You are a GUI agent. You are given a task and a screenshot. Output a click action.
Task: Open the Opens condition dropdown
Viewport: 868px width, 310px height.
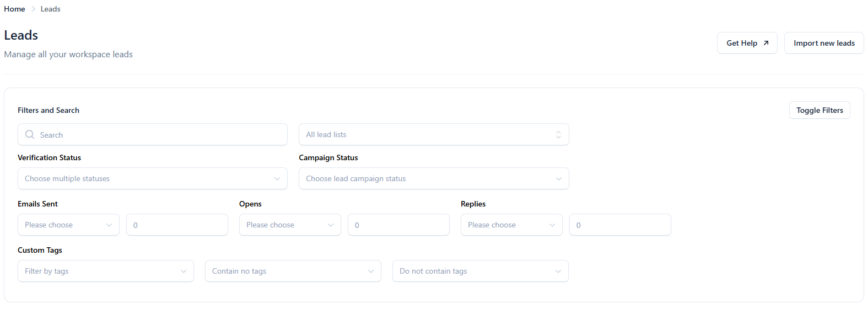click(290, 225)
